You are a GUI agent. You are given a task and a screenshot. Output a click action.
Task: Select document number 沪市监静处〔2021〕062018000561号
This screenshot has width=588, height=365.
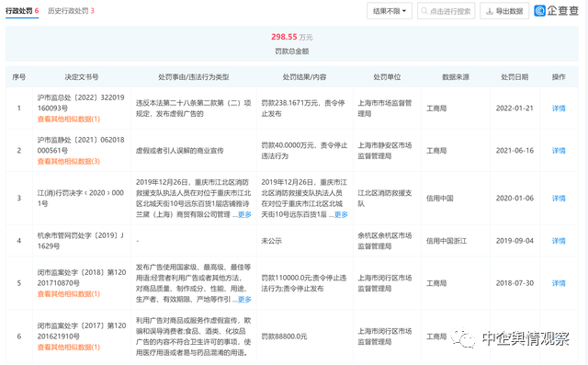pos(81,145)
